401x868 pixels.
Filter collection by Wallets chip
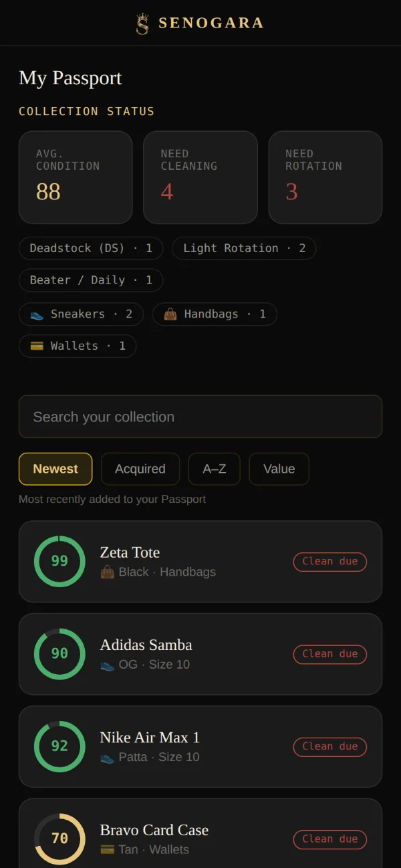click(x=78, y=346)
